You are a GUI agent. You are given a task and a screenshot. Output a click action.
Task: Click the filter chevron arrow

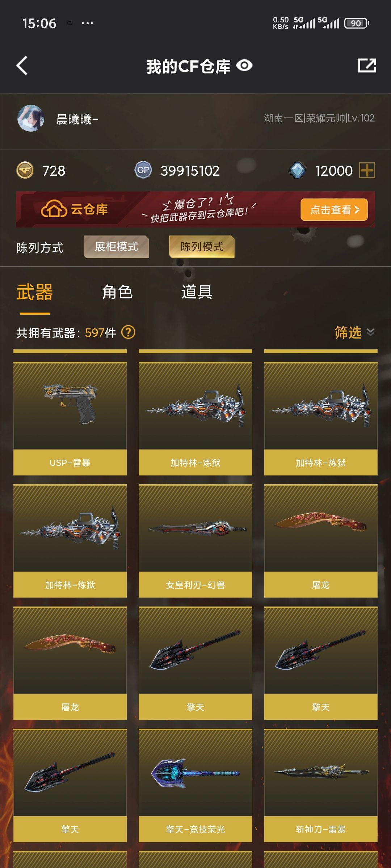370,332
